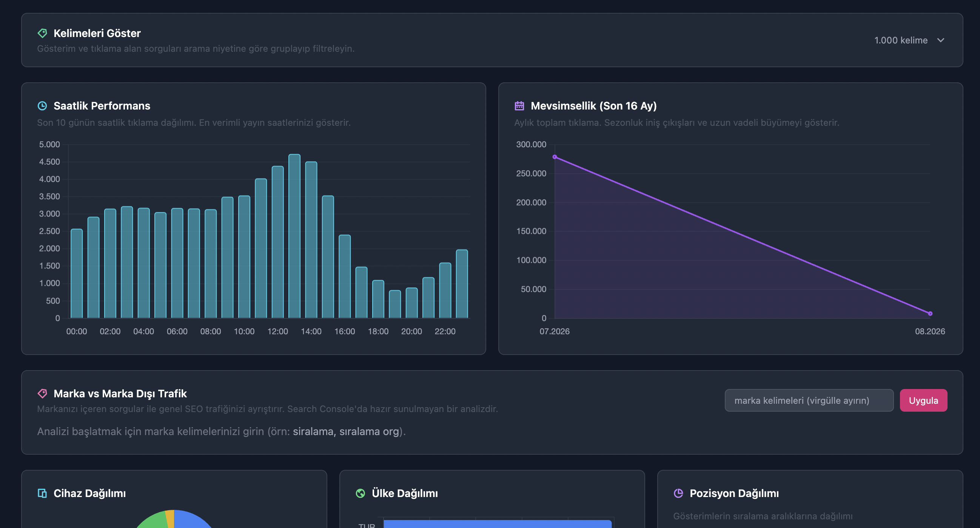This screenshot has height=528, width=980.
Task: Click the green tag icon beside Kelimeleri Göster
Action: pyautogui.click(x=42, y=33)
